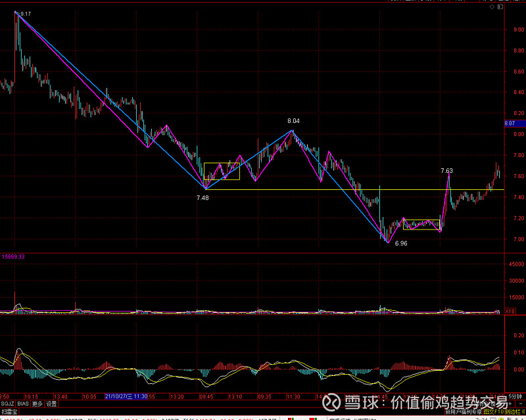Viewport: 526px width, 420px height.
Task: Click the 10:15 time axis label
Action: pos(31,396)
